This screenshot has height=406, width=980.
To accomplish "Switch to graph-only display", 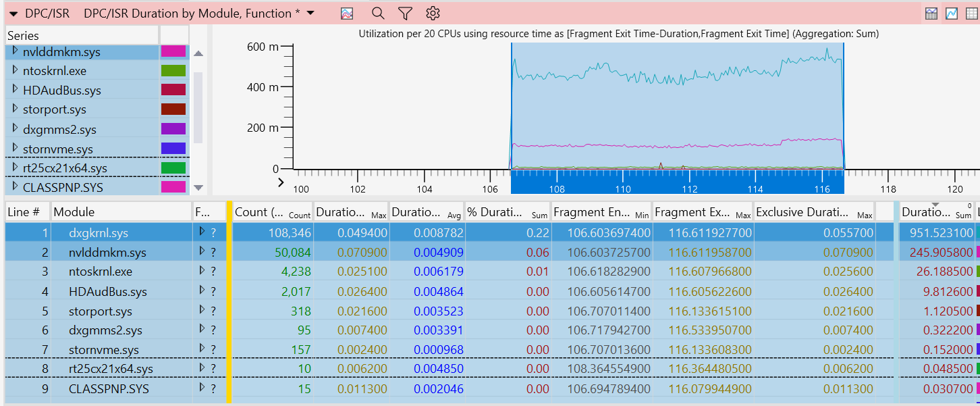I will point(952,14).
